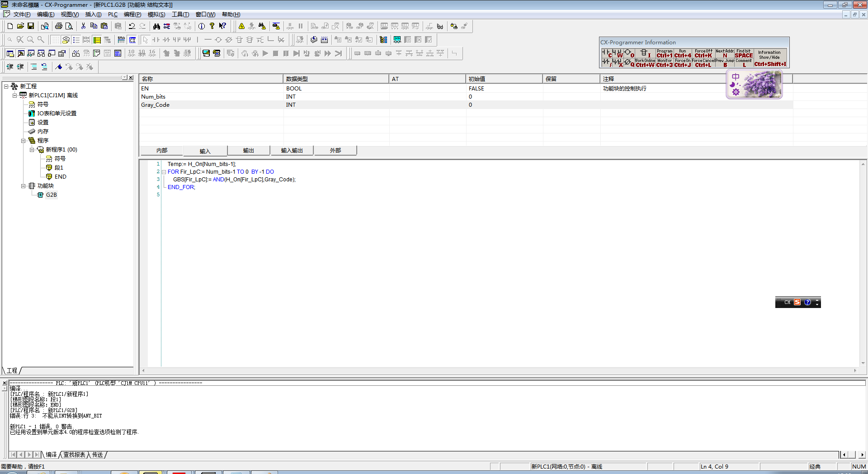Click the Undo arrow icon

coord(132,26)
